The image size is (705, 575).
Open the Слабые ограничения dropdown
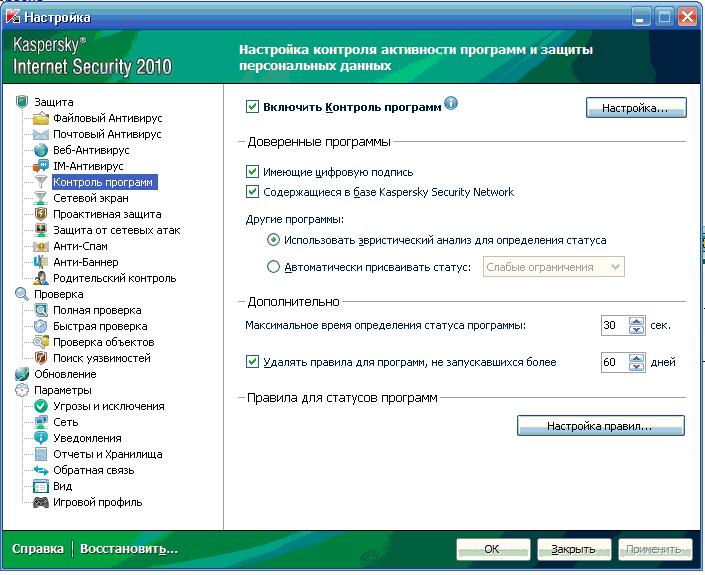(x=553, y=267)
